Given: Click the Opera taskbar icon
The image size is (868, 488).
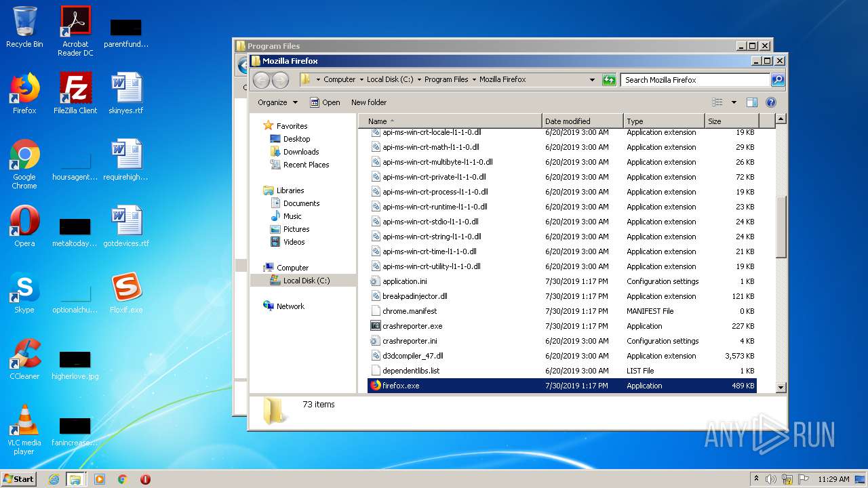Looking at the screenshot, I should coord(145,479).
